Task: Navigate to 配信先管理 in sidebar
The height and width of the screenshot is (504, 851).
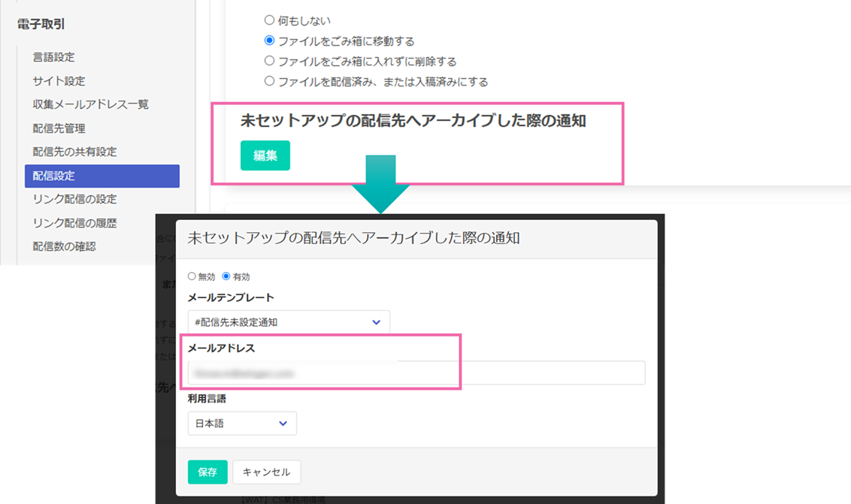Action: [x=59, y=128]
